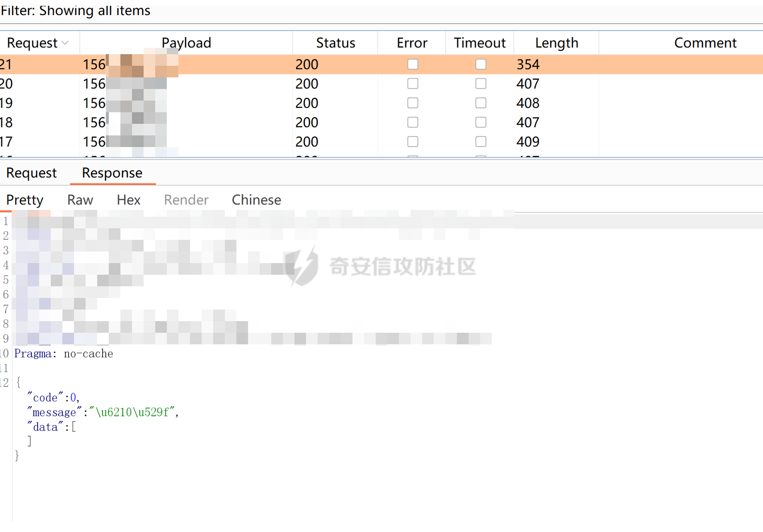Sort results by Payload column

(x=186, y=43)
